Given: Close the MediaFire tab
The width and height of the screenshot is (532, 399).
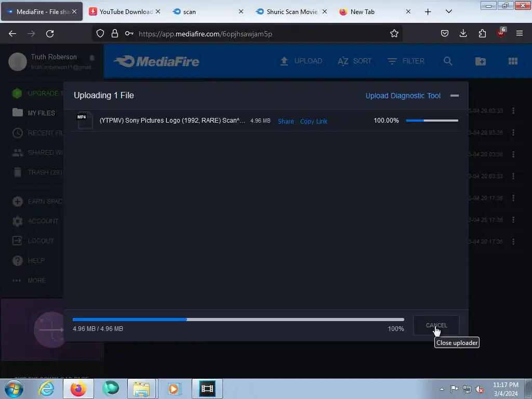Looking at the screenshot, I should (x=74, y=11).
